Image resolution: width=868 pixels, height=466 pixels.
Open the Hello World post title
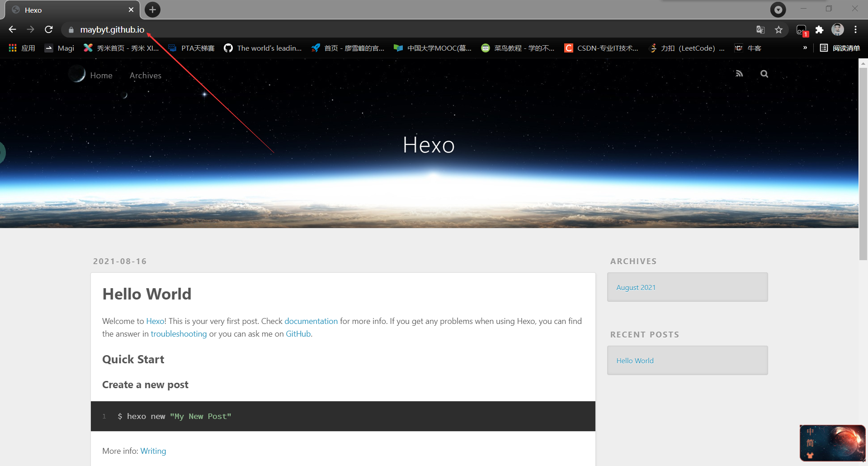[x=147, y=294]
